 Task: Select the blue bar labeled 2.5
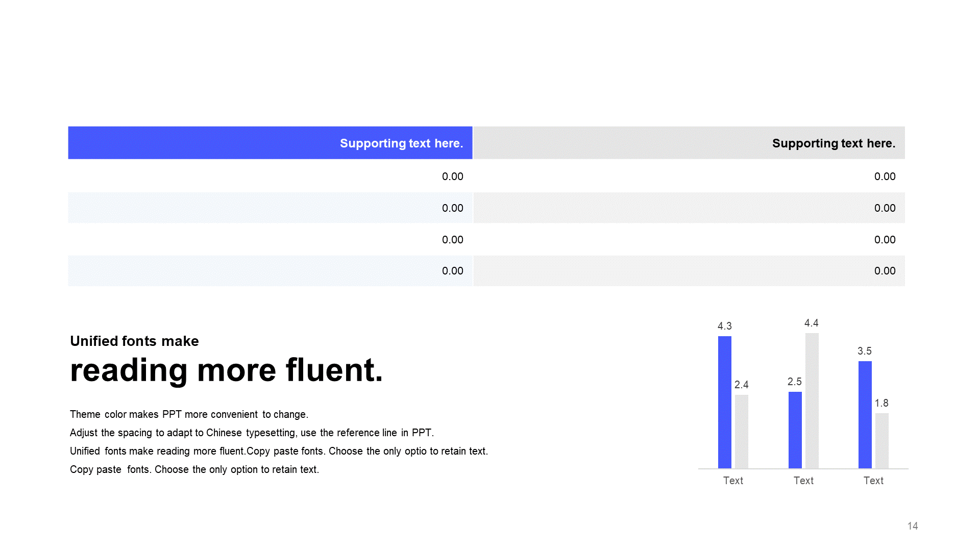(x=795, y=430)
